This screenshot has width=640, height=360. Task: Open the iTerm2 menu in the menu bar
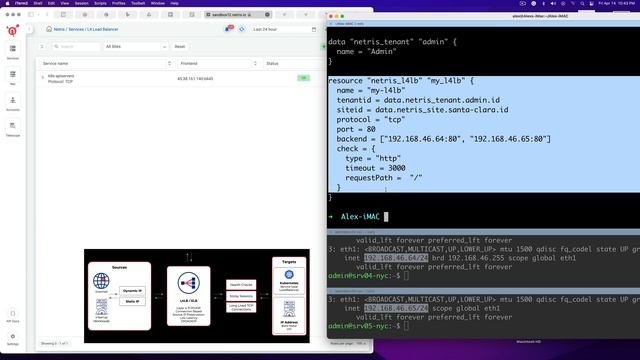pyautogui.click(x=21, y=3)
